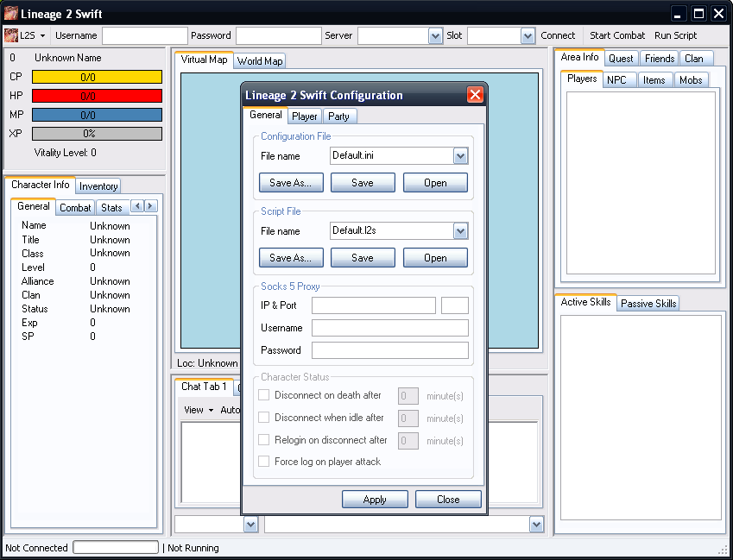Viewport: 733px width, 560px height.
Task: Click the Active Skills tab
Action: (585, 302)
